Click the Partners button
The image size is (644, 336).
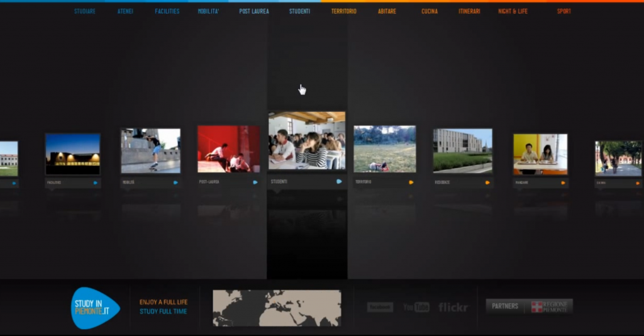pyautogui.click(x=505, y=306)
